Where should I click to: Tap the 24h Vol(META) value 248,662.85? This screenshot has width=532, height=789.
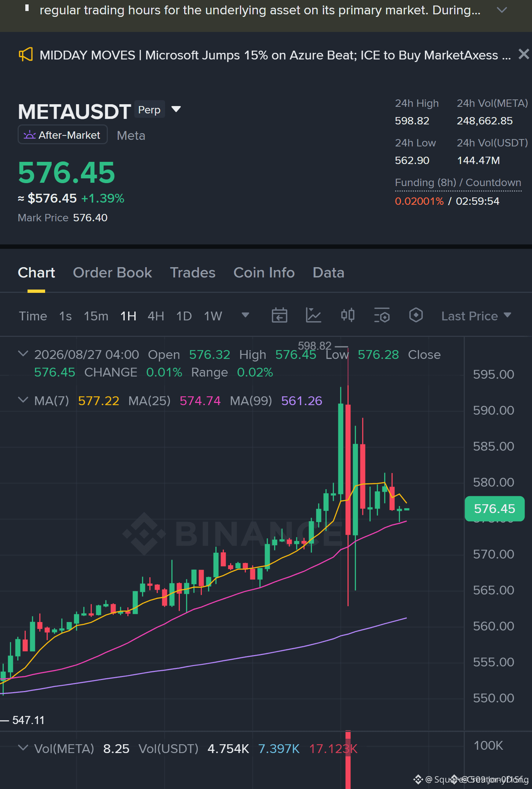pos(485,121)
